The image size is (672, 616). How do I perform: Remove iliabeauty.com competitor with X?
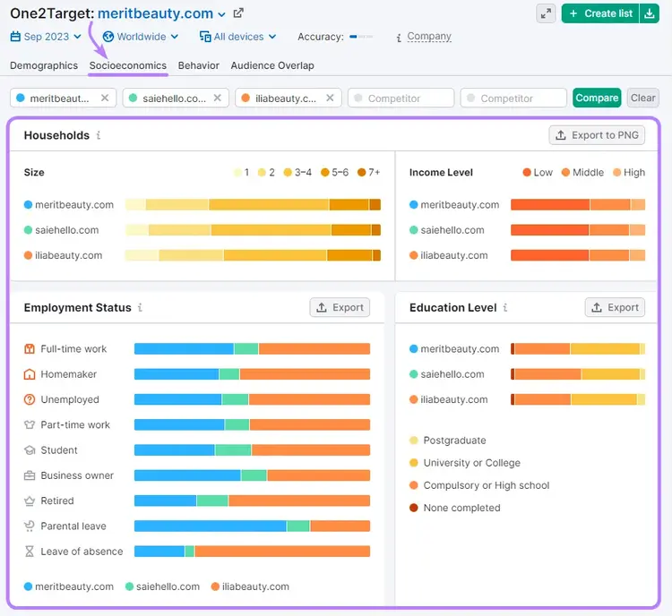(x=330, y=98)
